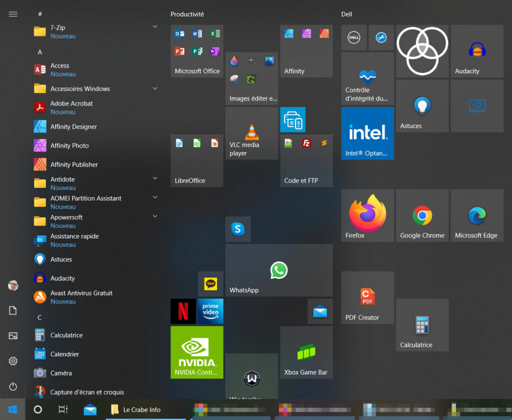Open Access from the app list
512x420 pixels.
(95, 69)
